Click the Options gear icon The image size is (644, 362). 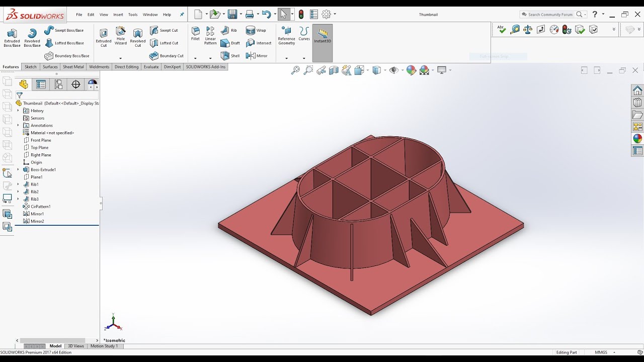pos(326,15)
